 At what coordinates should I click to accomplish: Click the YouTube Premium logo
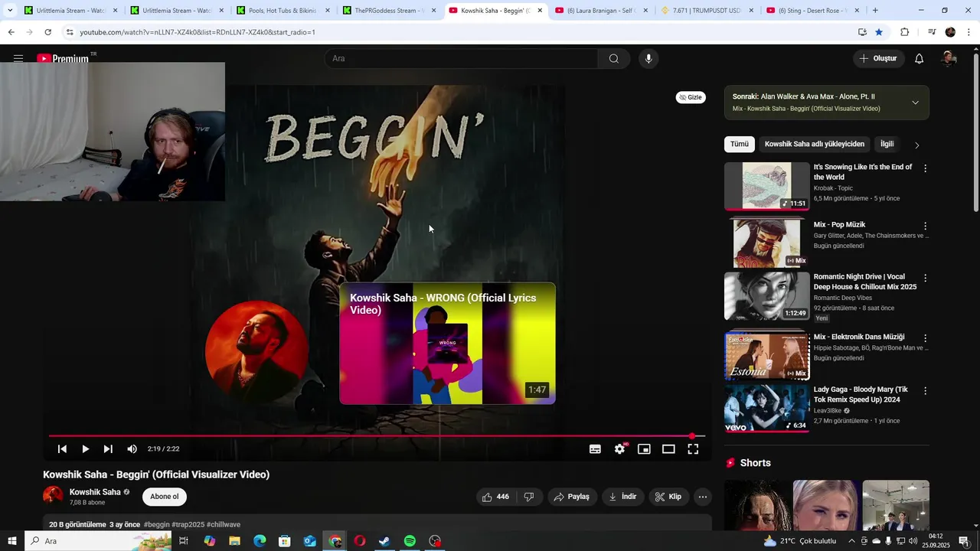pyautogui.click(x=63, y=58)
